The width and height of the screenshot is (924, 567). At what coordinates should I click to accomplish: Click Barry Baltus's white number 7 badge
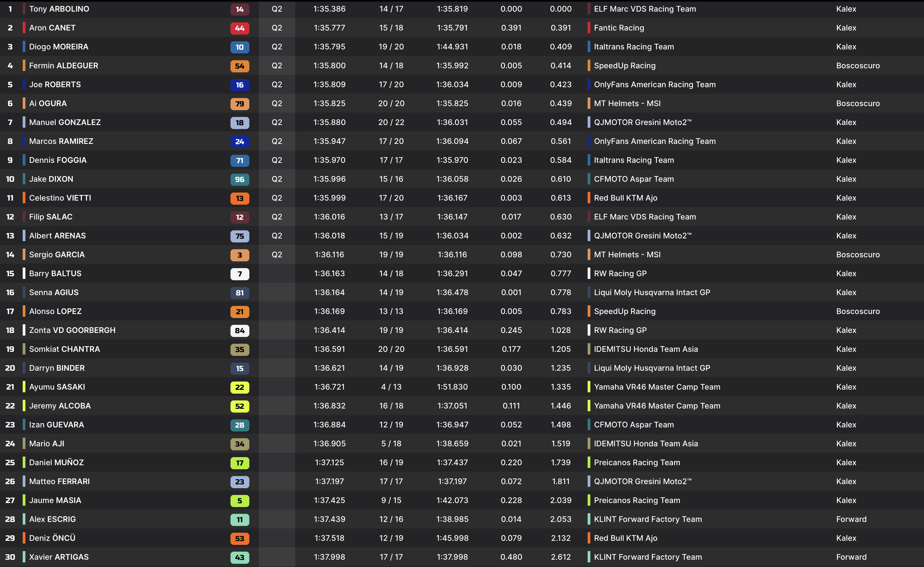click(x=239, y=274)
